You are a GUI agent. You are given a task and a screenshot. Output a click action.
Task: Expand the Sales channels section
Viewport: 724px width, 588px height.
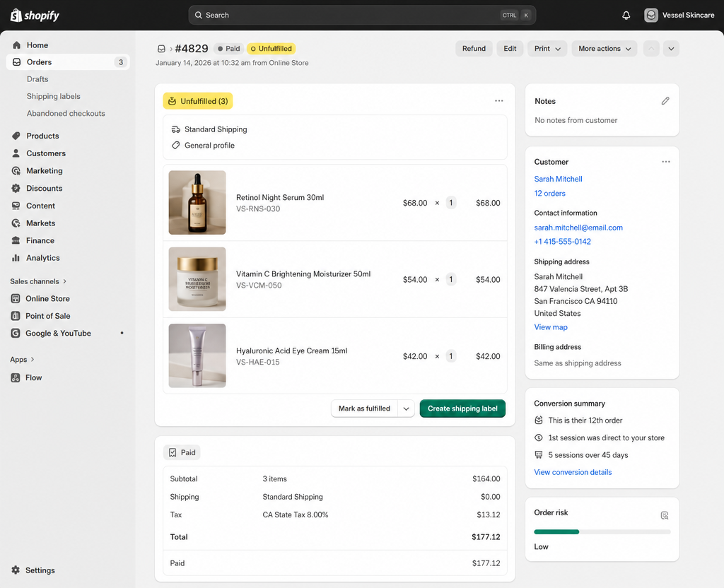point(39,281)
